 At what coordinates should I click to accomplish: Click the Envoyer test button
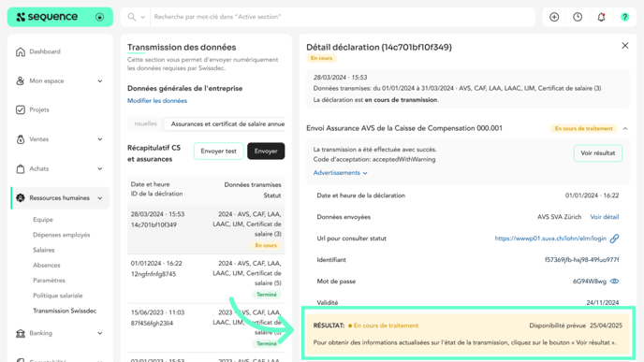(218, 151)
